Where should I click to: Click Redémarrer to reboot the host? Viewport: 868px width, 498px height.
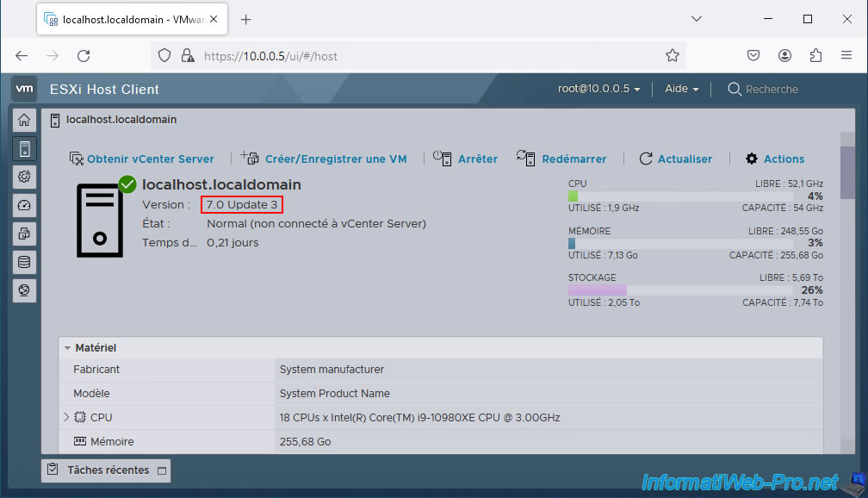pos(562,159)
